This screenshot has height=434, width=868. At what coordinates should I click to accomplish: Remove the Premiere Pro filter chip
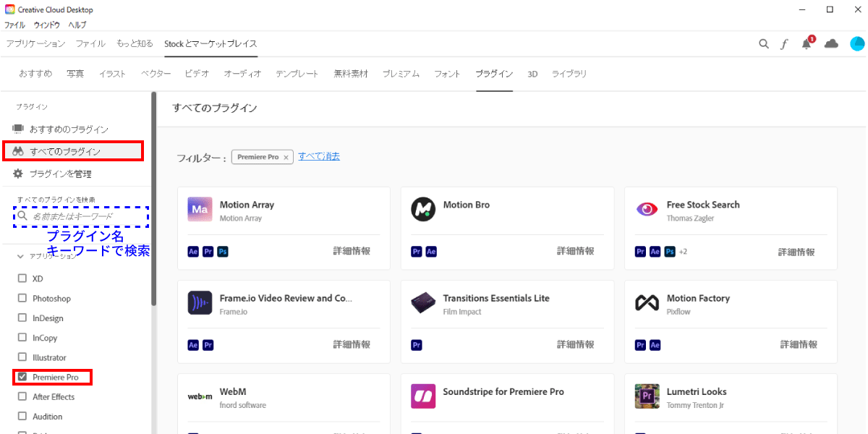click(286, 157)
